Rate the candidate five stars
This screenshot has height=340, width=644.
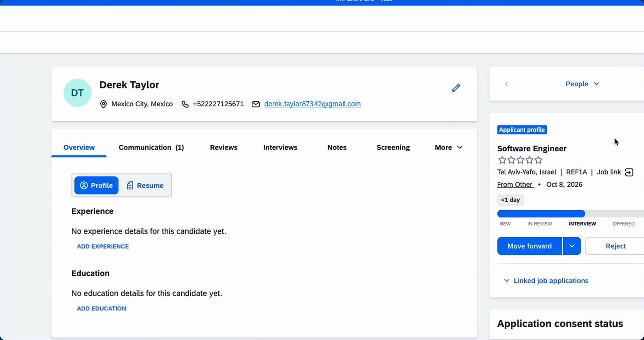pyautogui.click(x=538, y=160)
